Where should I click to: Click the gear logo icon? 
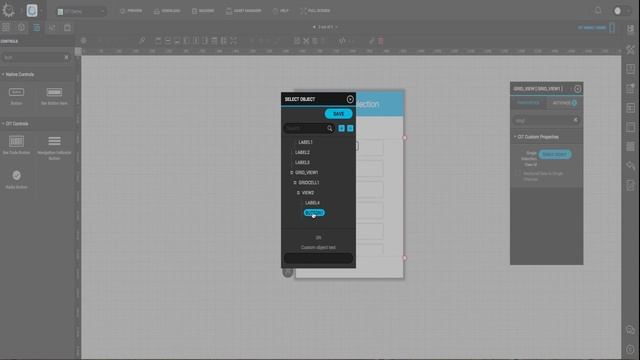pos(8,10)
